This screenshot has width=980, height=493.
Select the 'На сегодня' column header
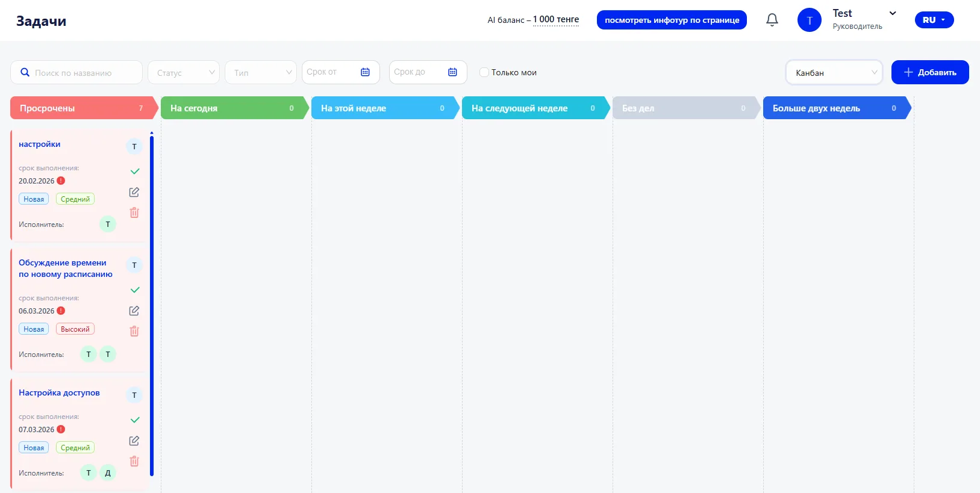(234, 108)
